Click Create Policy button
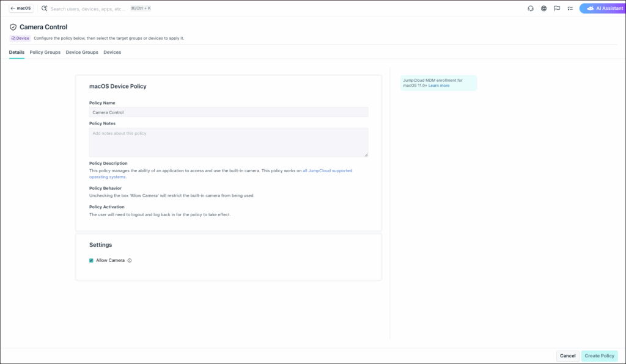 coord(599,355)
